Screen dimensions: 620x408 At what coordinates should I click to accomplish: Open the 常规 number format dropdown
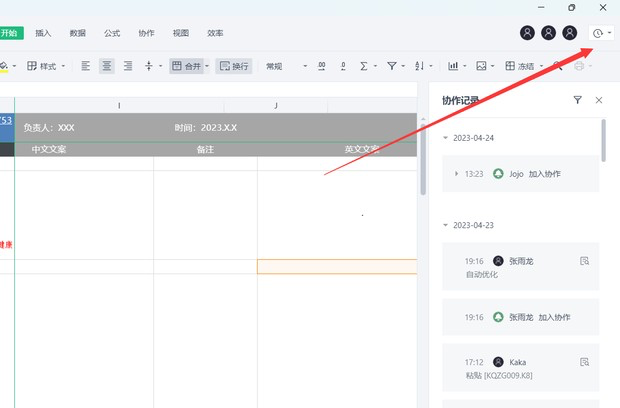[286, 66]
